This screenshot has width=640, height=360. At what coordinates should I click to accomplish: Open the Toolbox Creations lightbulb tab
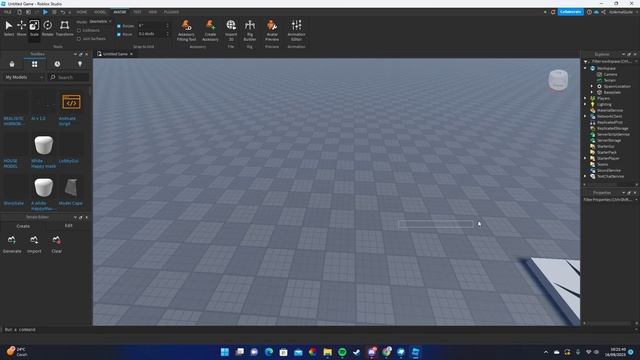coord(80,64)
